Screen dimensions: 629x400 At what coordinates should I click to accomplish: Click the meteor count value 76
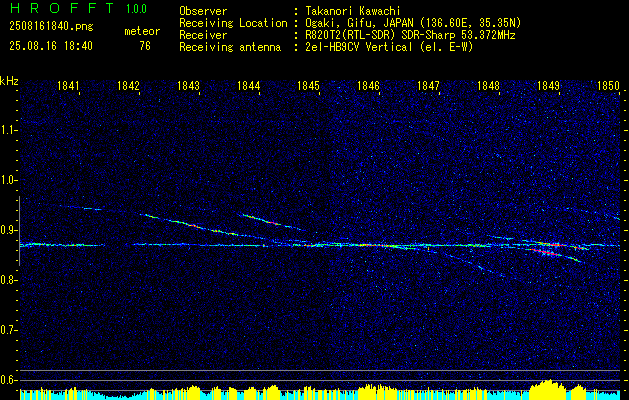(x=145, y=46)
